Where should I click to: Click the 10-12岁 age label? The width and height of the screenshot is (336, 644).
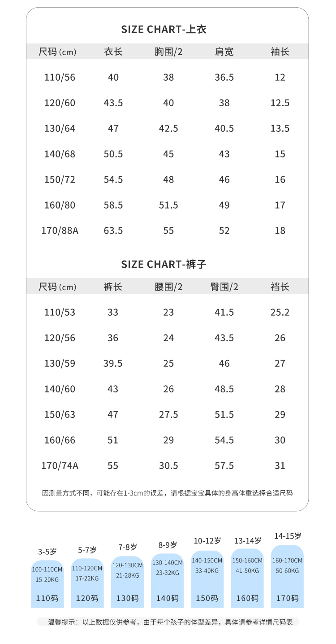pos(207,541)
